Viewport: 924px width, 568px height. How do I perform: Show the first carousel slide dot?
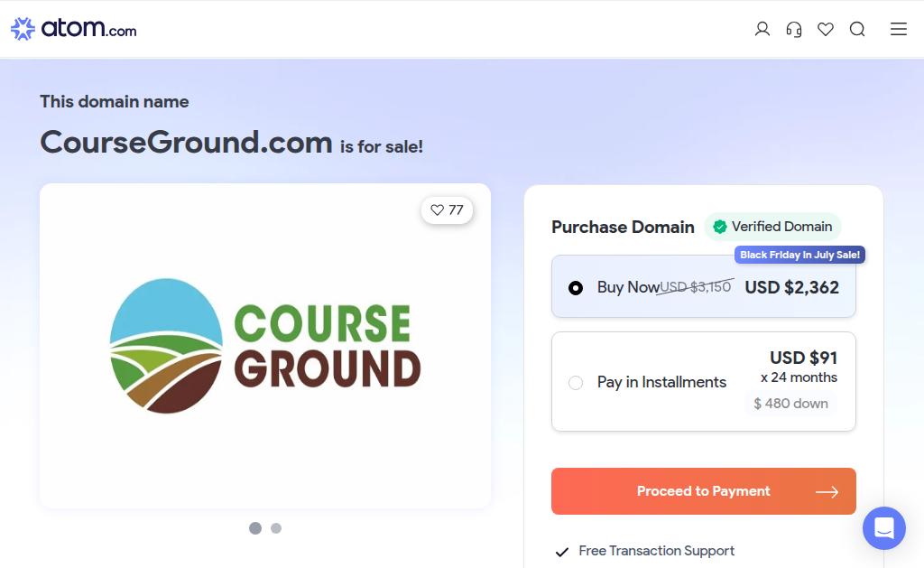point(255,528)
